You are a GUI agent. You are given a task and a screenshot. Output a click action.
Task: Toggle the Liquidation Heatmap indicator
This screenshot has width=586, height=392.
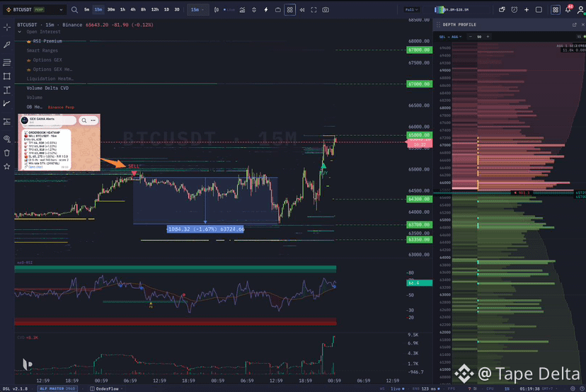[50, 79]
